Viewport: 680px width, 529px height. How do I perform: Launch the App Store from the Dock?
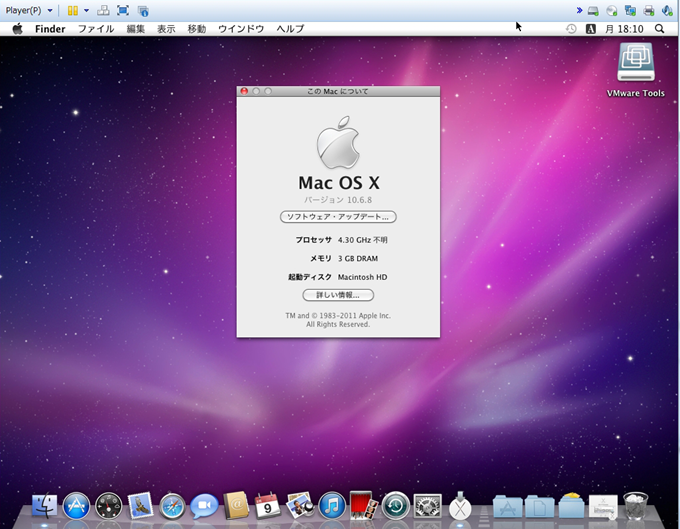(76, 506)
